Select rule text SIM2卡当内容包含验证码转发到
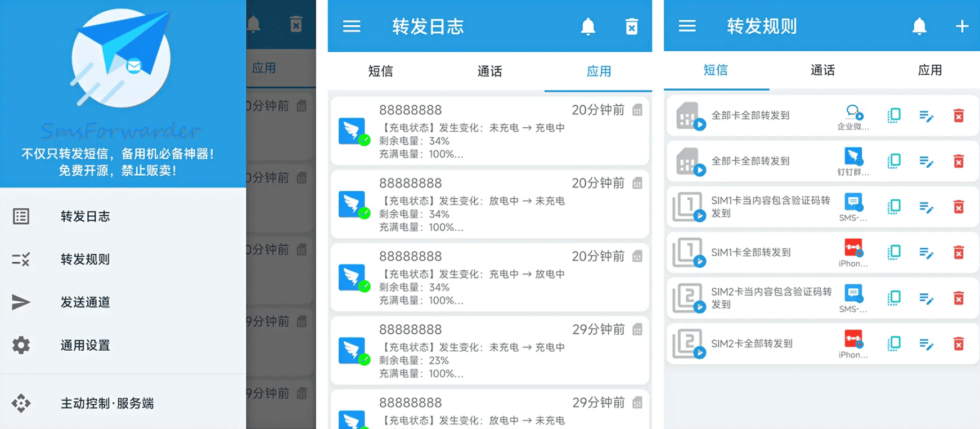Screen dimensions: 980x429 (x=771, y=298)
